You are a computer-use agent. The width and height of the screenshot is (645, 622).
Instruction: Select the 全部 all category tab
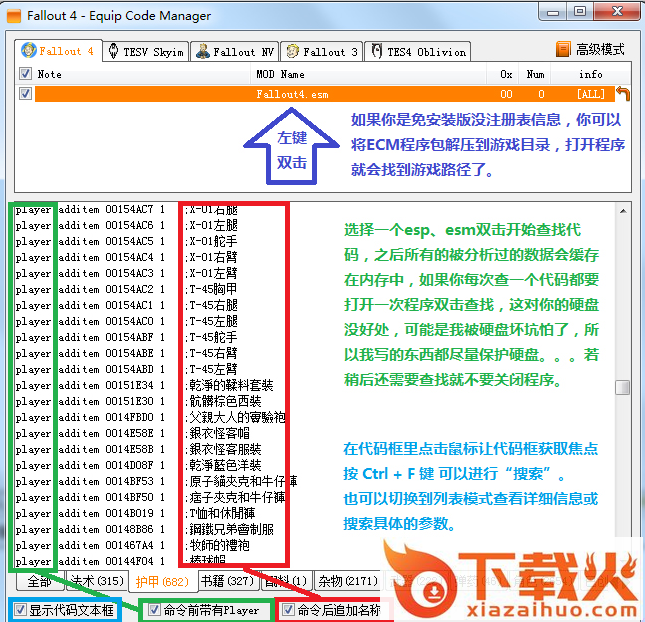pos(39,581)
